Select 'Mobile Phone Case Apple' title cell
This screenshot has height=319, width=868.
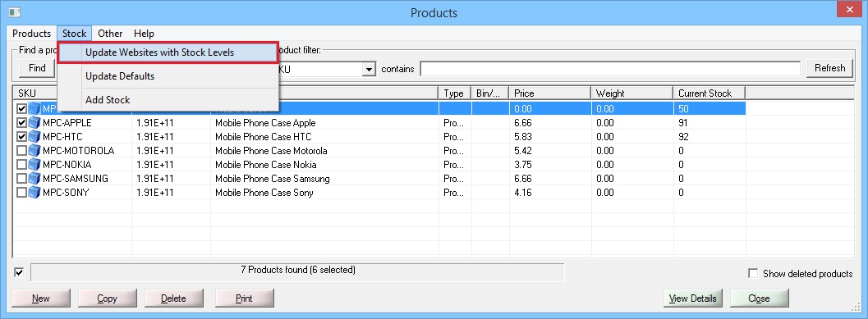pos(265,123)
